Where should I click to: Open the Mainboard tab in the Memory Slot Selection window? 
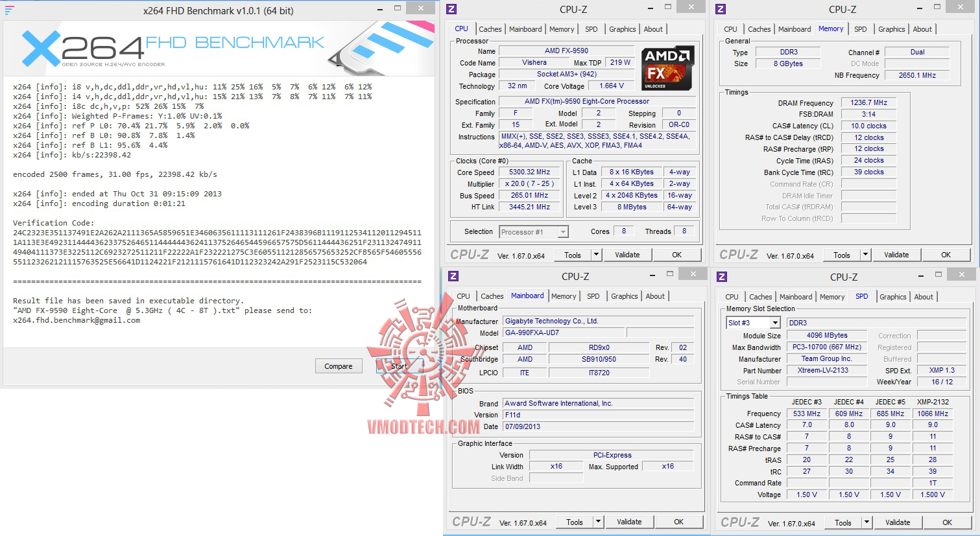(796, 297)
